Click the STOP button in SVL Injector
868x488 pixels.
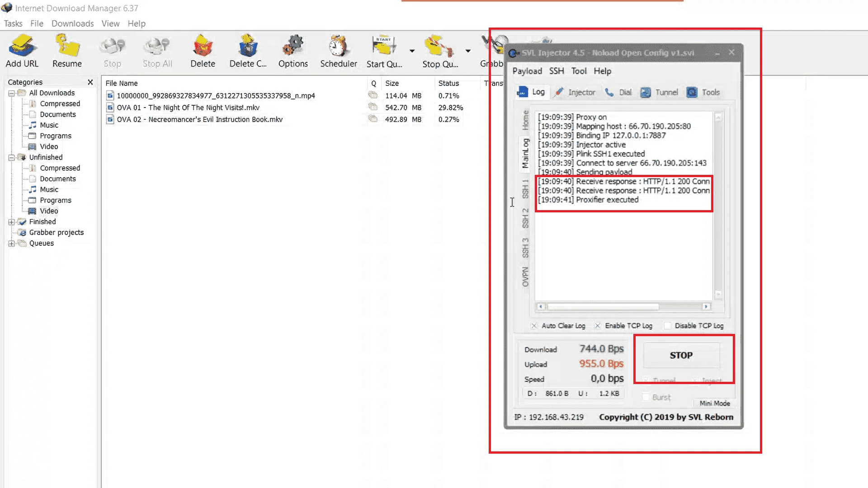click(x=681, y=356)
